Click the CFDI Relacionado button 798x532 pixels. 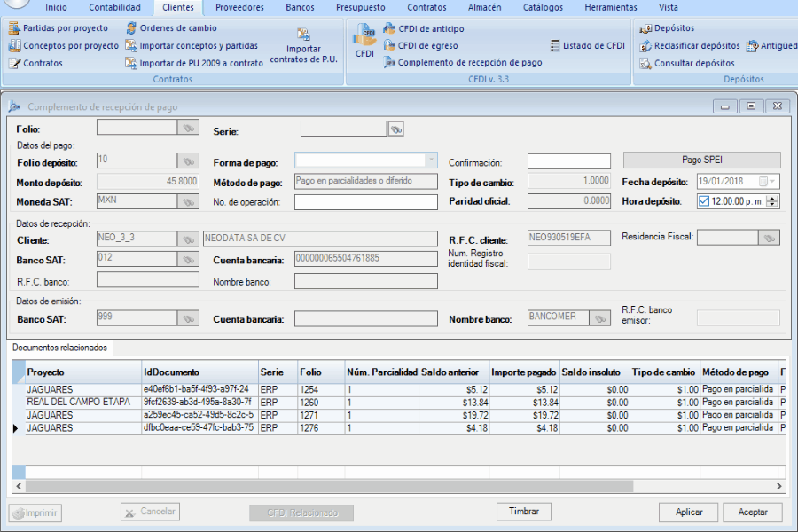click(x=301, y=512)
